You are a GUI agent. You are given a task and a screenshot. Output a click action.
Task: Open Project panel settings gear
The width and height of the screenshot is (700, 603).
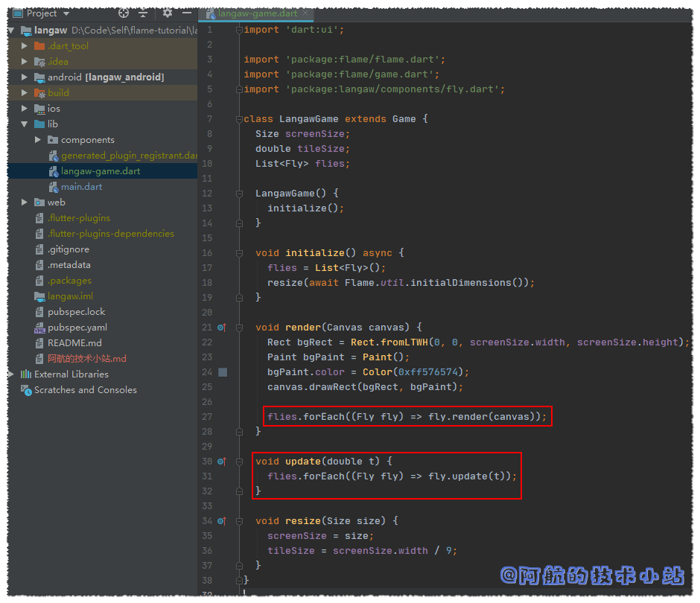tap(168, 13)
